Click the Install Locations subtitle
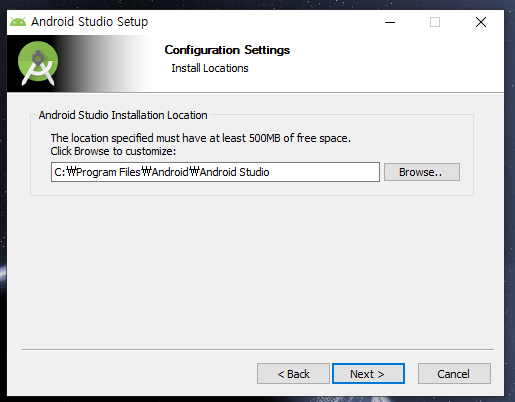The image size is (515, 402). tap(210, 68)
